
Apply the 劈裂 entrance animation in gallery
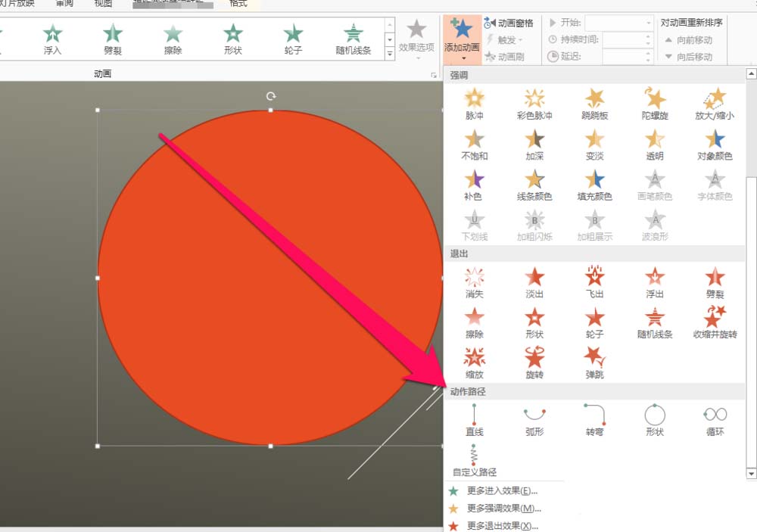(113, 39)
